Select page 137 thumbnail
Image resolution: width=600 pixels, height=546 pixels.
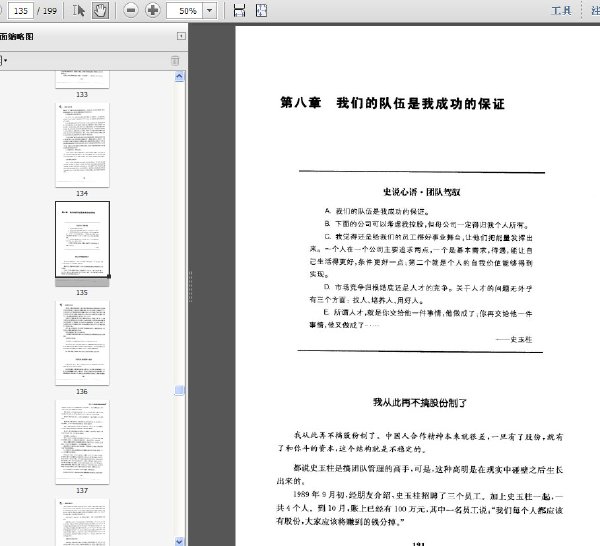(82, 442)
